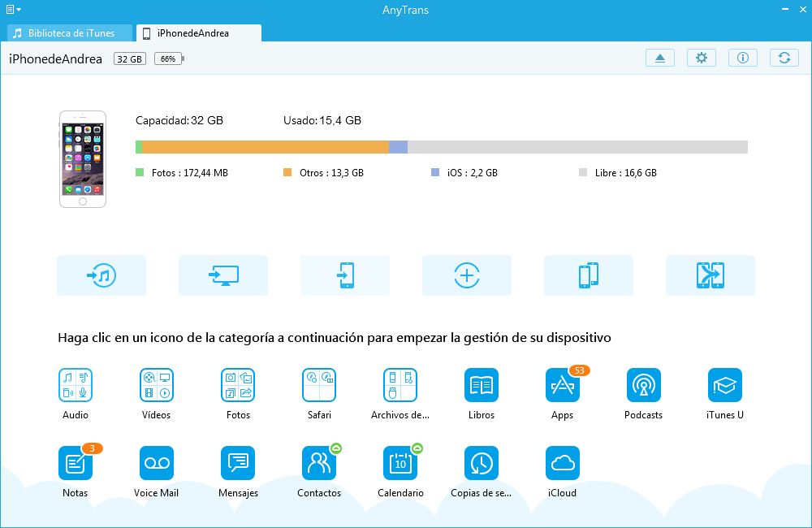Open the Calendario category
Image resolution: width=812 pixels, height=528 pixels.
pos(400,463)
